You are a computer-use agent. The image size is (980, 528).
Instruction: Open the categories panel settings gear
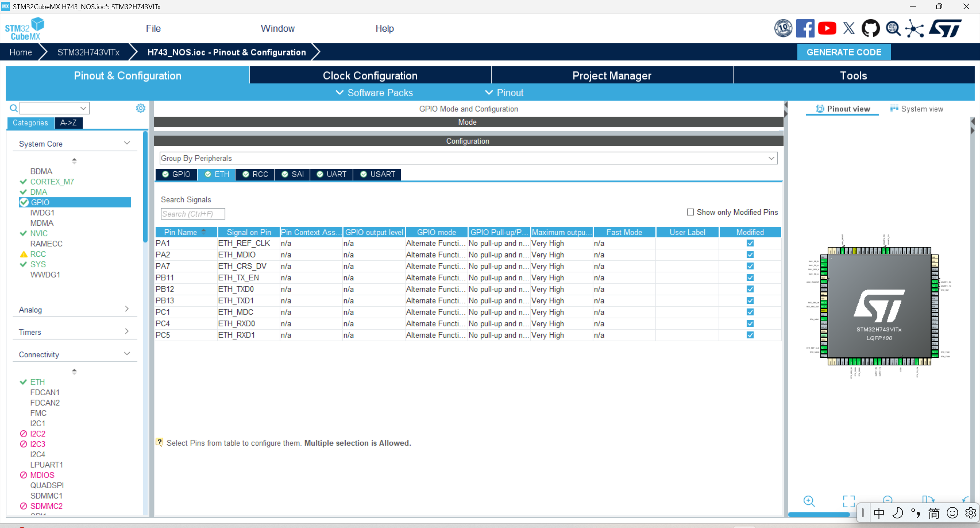(140, 108)
